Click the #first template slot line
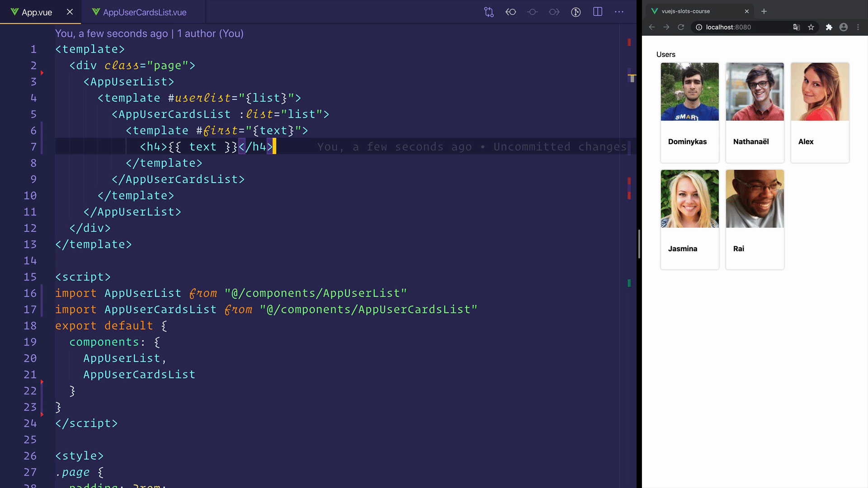This screenshot has height=488, width=868. pos(217,131)
